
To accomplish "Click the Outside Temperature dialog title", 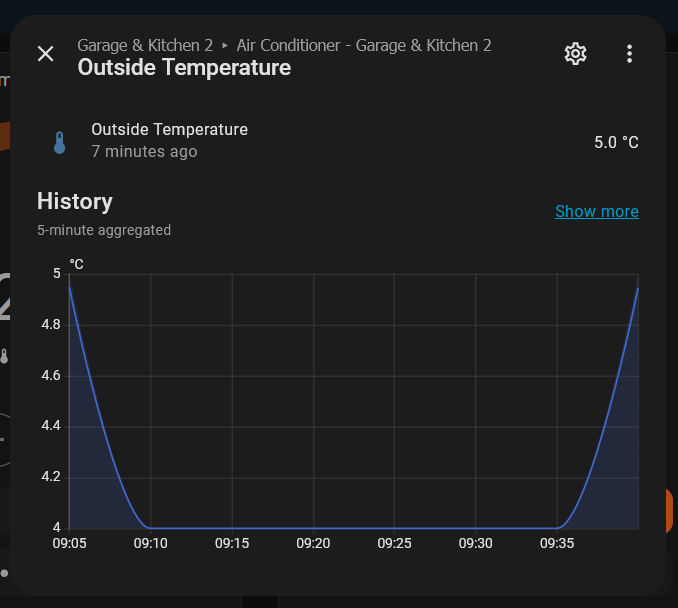I will pos(184,68).
